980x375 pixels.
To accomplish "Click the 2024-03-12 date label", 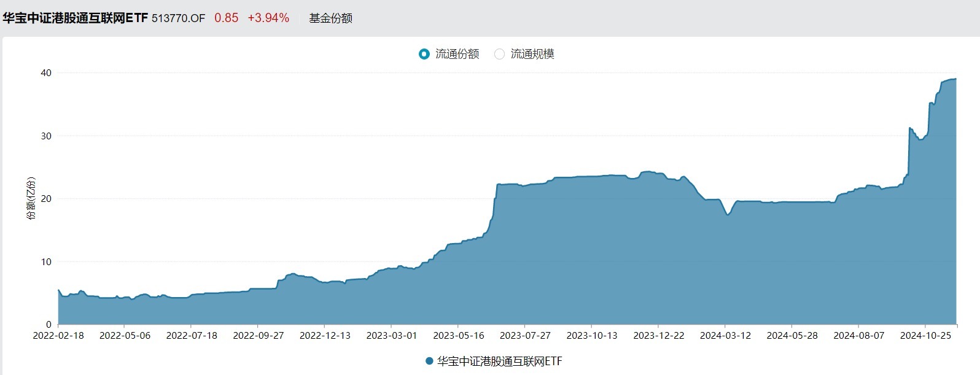I will (725, 336).
